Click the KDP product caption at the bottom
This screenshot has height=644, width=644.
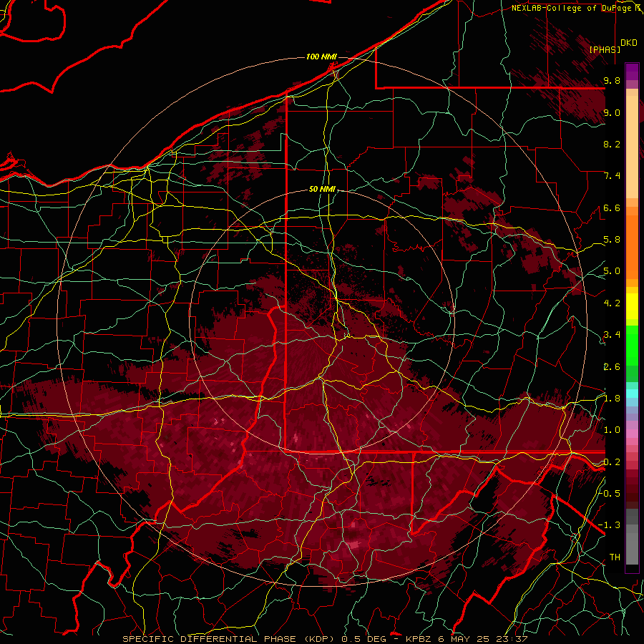click(x=325, y=639)
